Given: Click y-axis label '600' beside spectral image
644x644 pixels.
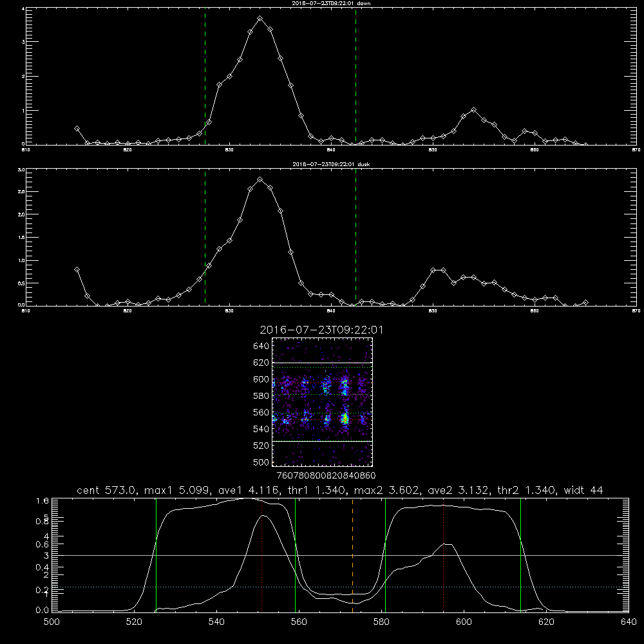Looking at the screenshot, I should click(x=261, y=379).
